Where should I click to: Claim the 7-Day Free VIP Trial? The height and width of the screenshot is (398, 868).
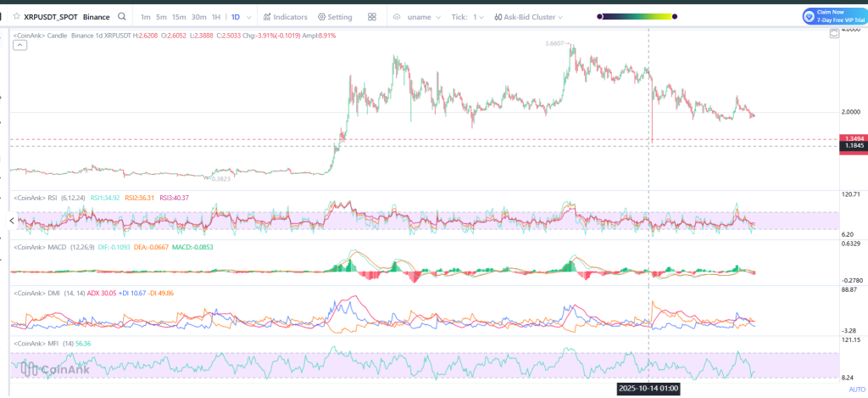[834, 16]
